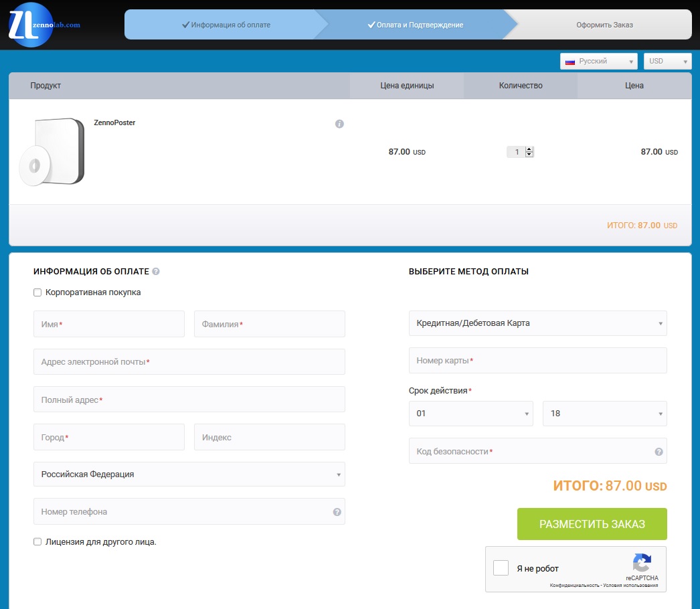Viewport: 700px width, 609px height.
Task: Go to Информация об оплате step
Action: pos(226,25)
